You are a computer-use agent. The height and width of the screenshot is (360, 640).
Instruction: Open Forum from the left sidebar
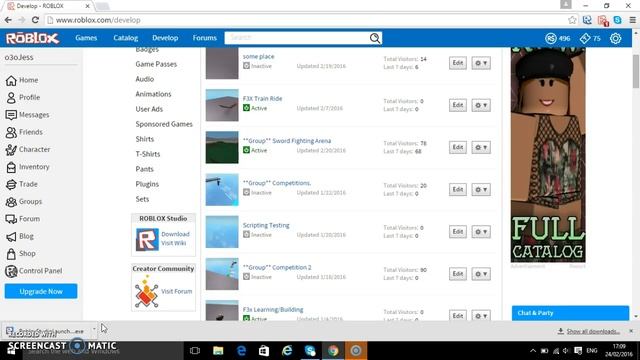pyautogui.click(x=22, y=219)
